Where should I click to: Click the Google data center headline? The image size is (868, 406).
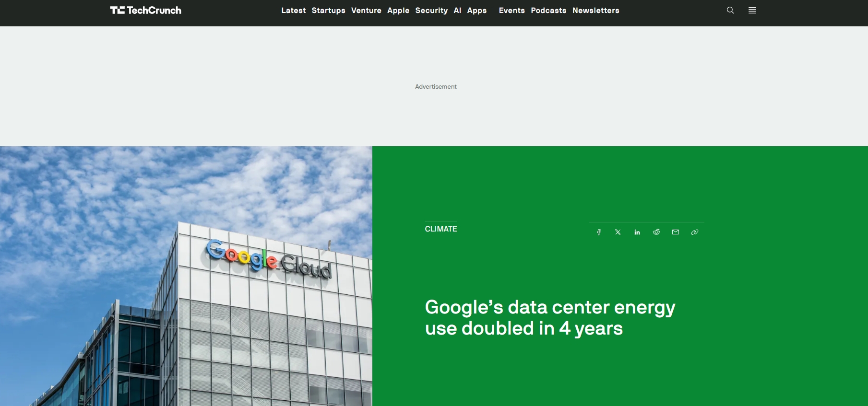[550, 317]
